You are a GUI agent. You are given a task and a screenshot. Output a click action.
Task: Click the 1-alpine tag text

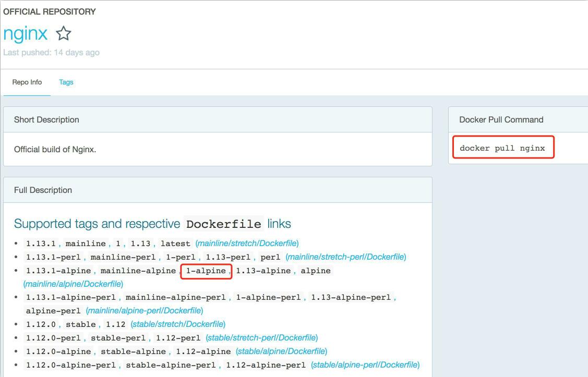pos(206,271)
